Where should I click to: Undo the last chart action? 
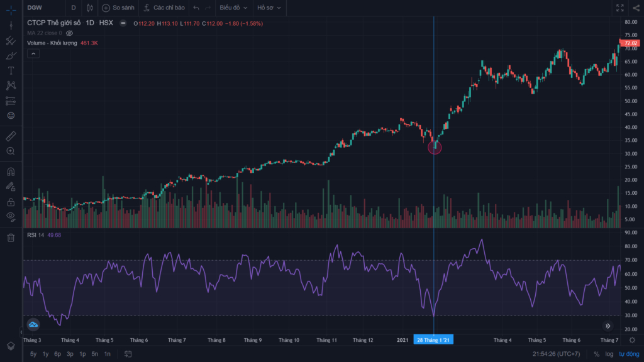[196, 8]
